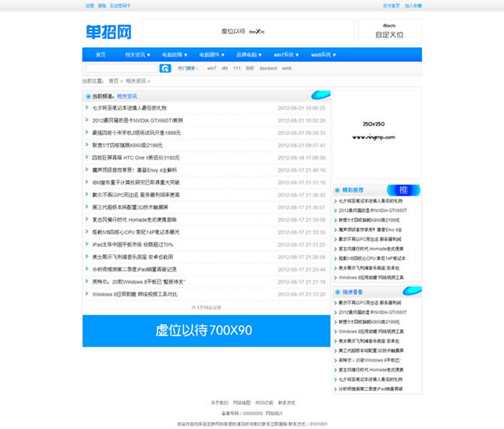Open the RSS订阅 footer link
The image size is (504, 429).
tap(266, 403)
